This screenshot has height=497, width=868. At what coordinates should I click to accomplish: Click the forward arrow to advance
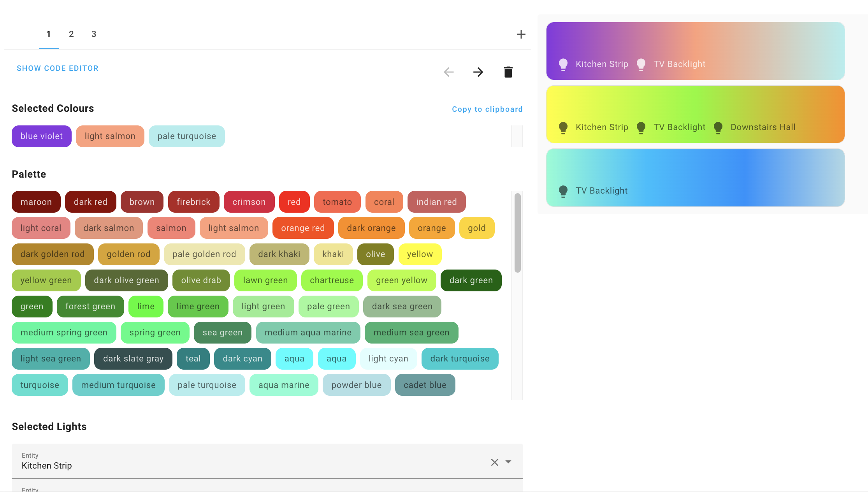coord(478,72)
